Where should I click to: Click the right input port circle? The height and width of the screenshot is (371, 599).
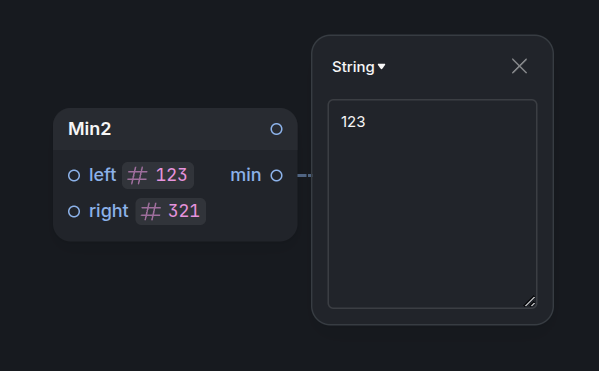point(74,211)
